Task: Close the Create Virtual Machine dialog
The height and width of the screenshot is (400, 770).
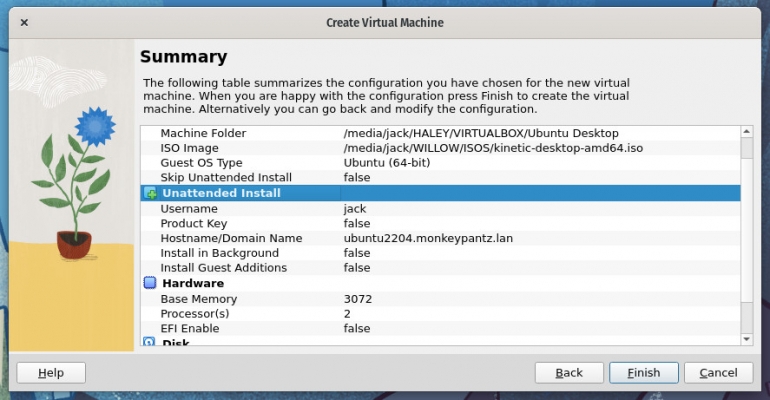Action: click(24, 23)
